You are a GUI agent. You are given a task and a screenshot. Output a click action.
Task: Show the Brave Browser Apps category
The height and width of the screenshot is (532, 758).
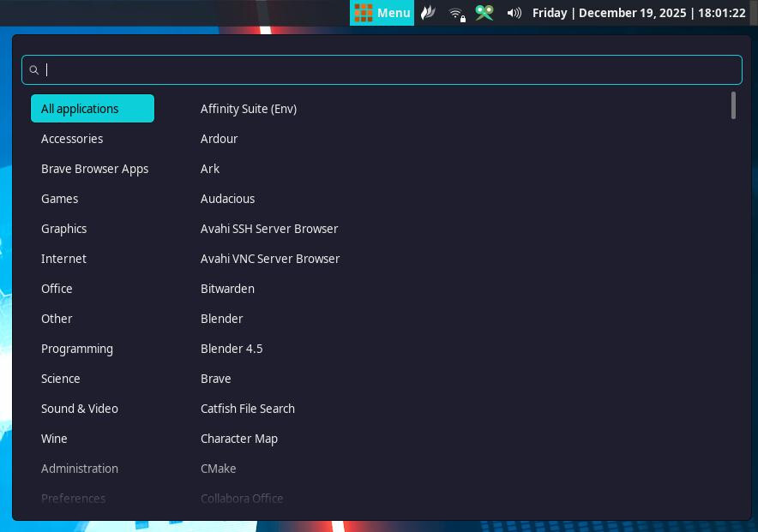(x=94, y=169)
